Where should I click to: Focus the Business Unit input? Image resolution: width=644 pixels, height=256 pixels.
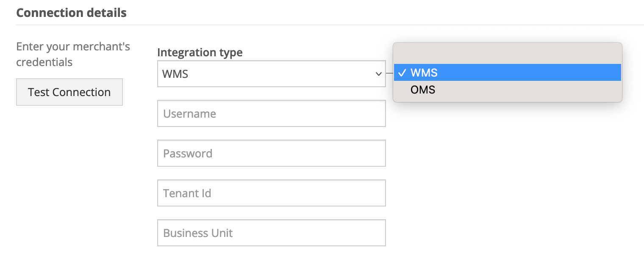point(271,233)
